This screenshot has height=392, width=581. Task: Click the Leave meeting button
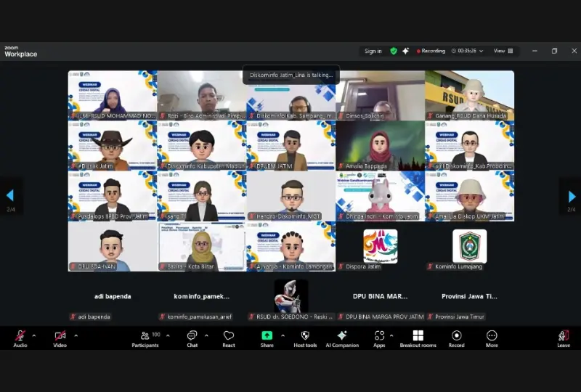click(564, 338)
